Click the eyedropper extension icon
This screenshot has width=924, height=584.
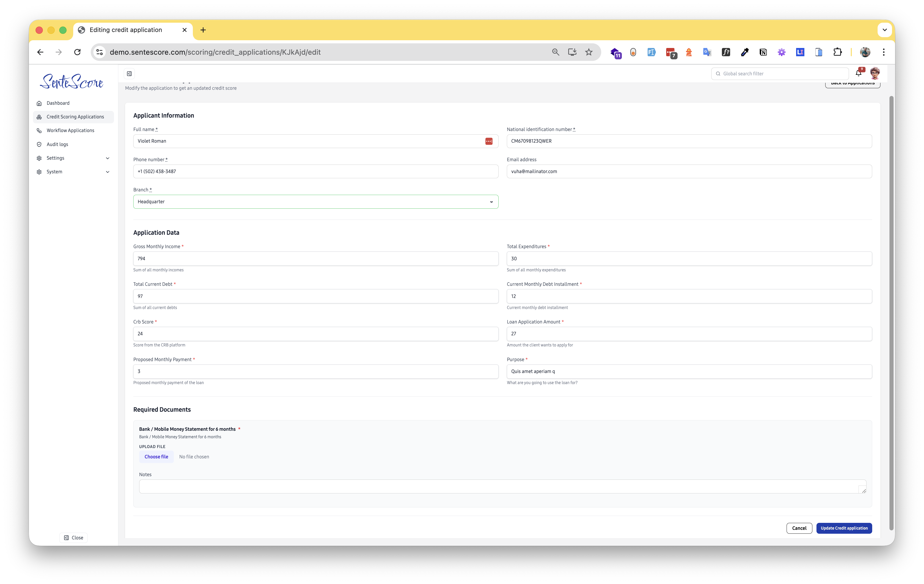[744, 52]
